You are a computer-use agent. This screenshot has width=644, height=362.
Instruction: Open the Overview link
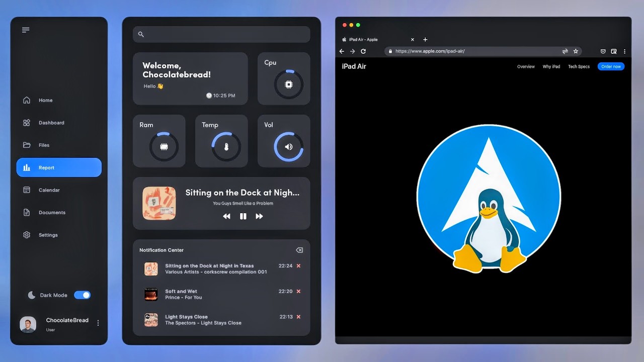(x=526, y=66)
